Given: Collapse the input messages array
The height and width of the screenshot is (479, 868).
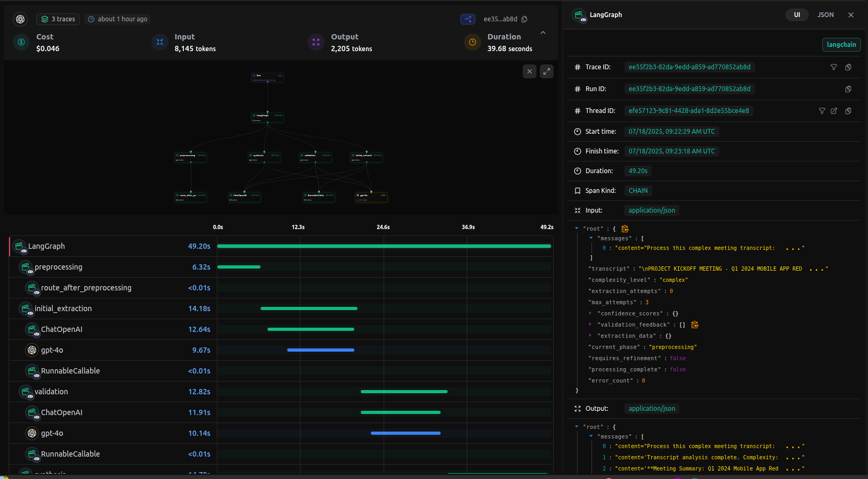Looking at the screenshot, I should pyautogui.click(x=591, y=238).
